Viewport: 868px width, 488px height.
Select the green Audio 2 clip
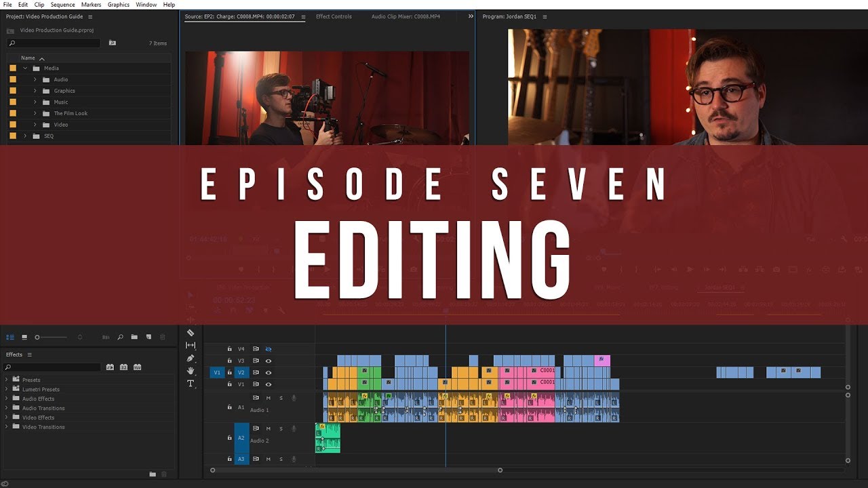tap(328, 438)
